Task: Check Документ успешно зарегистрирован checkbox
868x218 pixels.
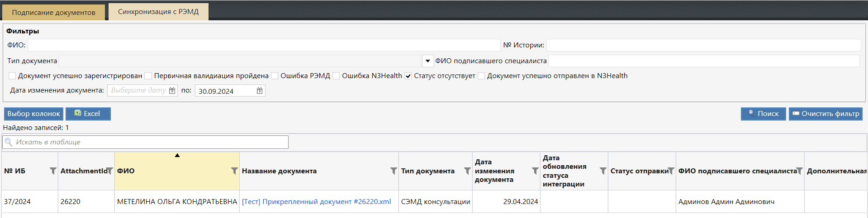Action: coord(12,76)
